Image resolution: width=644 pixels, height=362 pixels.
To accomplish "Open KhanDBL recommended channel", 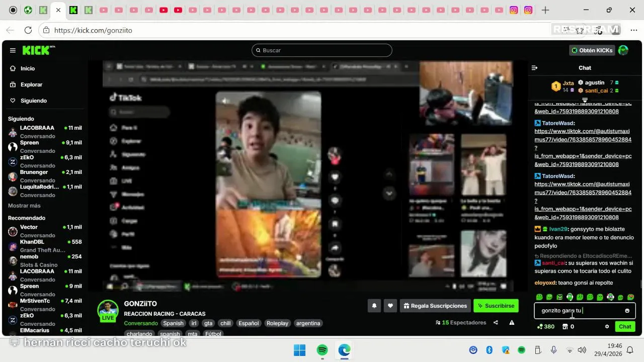I will (x=44, y=246).
